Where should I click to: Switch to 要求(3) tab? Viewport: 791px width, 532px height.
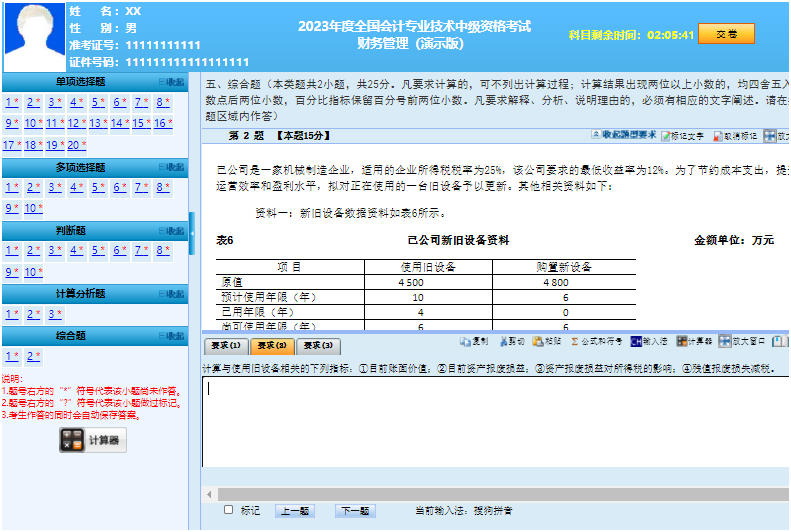[x=318, y=346]
